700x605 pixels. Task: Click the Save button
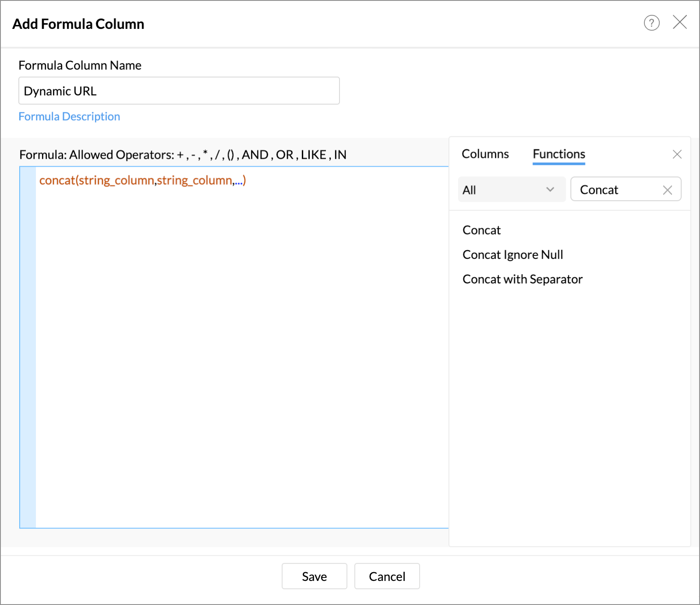click(314, 576)
